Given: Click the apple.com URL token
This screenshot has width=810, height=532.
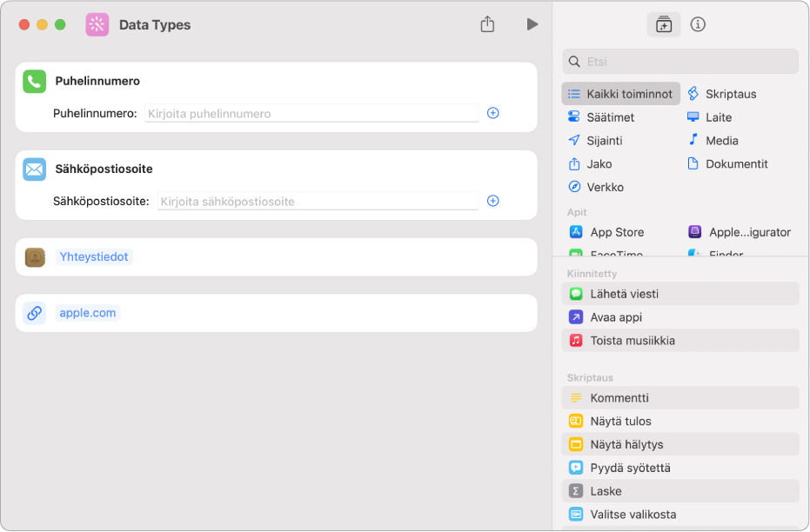Looking at the screenshot, I should 87,313.
